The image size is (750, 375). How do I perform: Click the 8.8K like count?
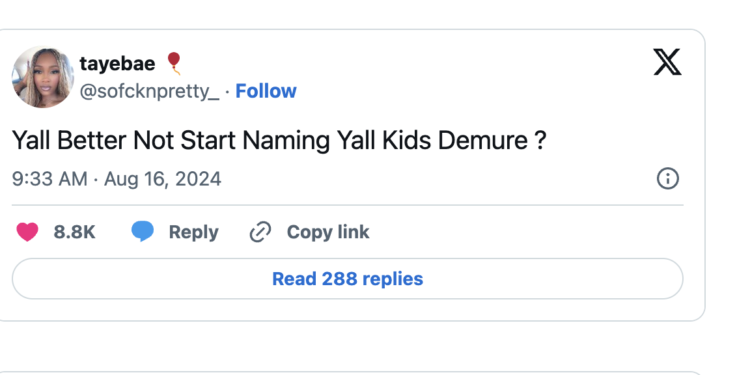[75, 232]
